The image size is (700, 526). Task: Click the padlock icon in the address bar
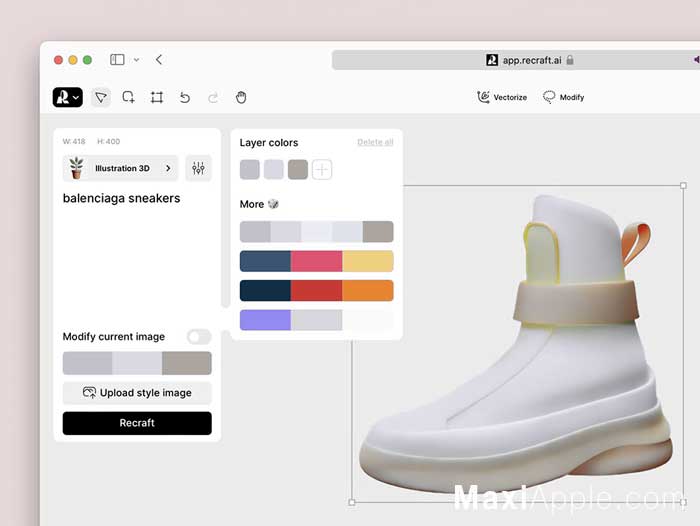[x=570, y=60]
